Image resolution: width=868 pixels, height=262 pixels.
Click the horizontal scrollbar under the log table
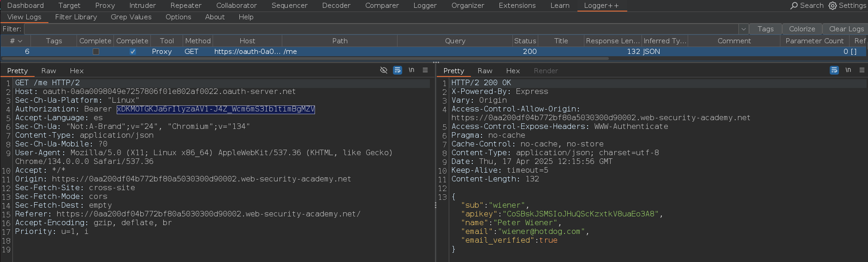point(304,58)
